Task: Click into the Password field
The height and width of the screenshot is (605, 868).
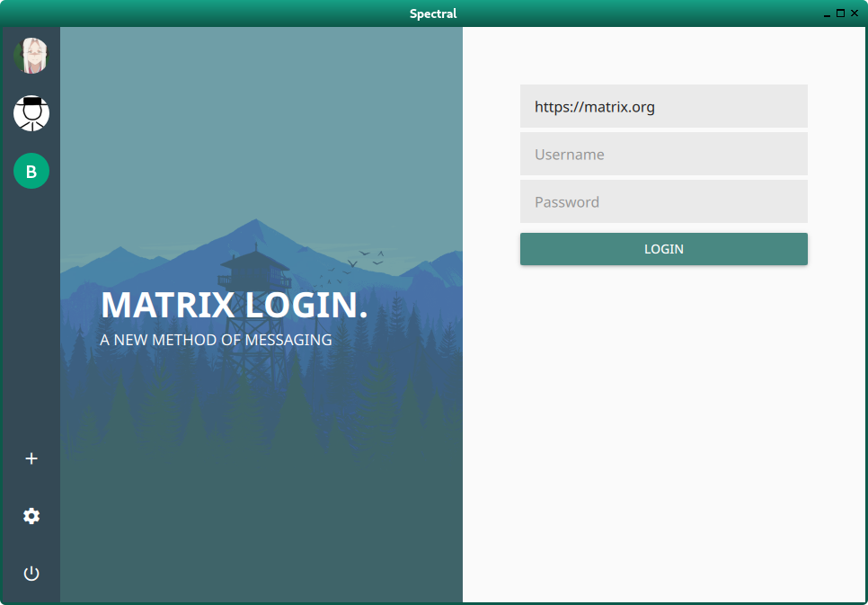Action: (x=663, y=202)
